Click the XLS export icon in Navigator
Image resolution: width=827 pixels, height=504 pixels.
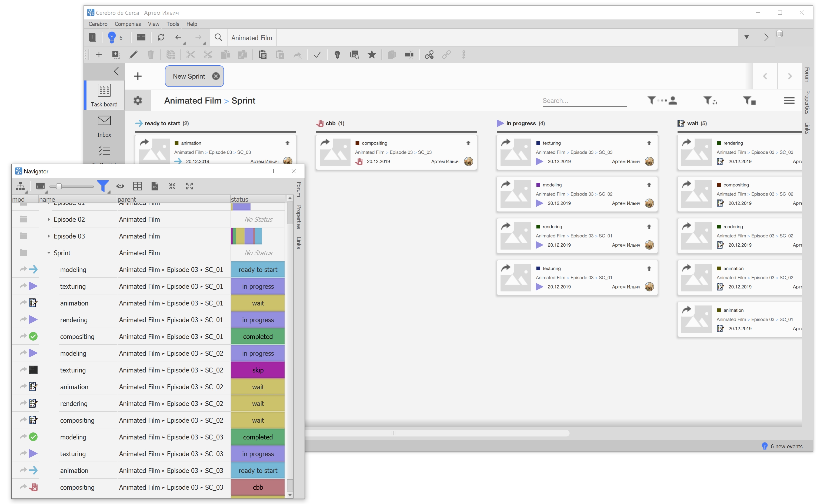[155, 186]
